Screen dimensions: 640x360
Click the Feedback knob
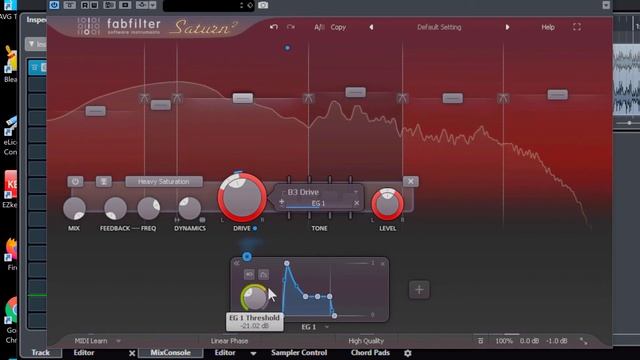coord(116,208)
